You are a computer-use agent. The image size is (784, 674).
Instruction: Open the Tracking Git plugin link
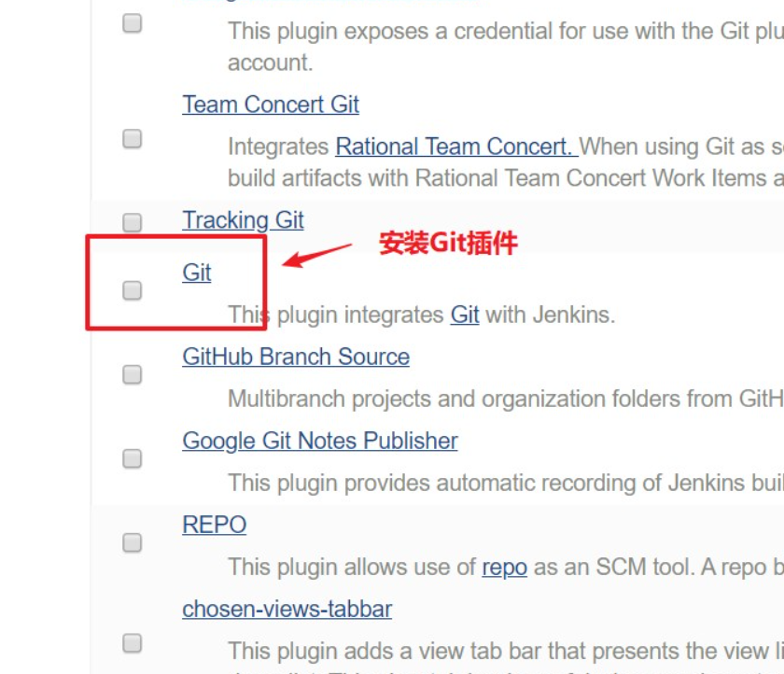click(243, 220)
